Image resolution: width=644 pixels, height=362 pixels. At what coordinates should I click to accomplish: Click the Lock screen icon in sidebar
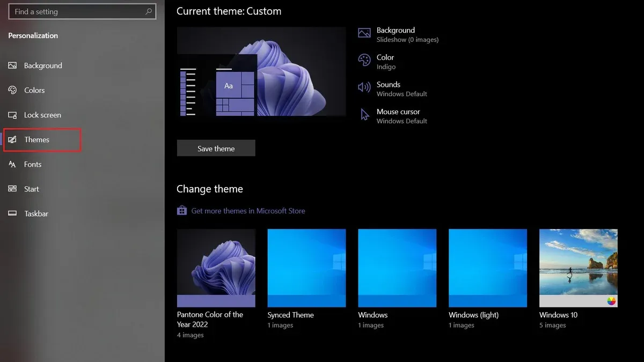12,115
